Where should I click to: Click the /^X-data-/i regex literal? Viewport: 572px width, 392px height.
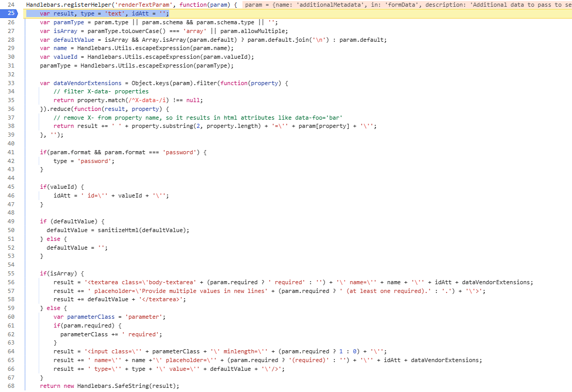point(147,100)
